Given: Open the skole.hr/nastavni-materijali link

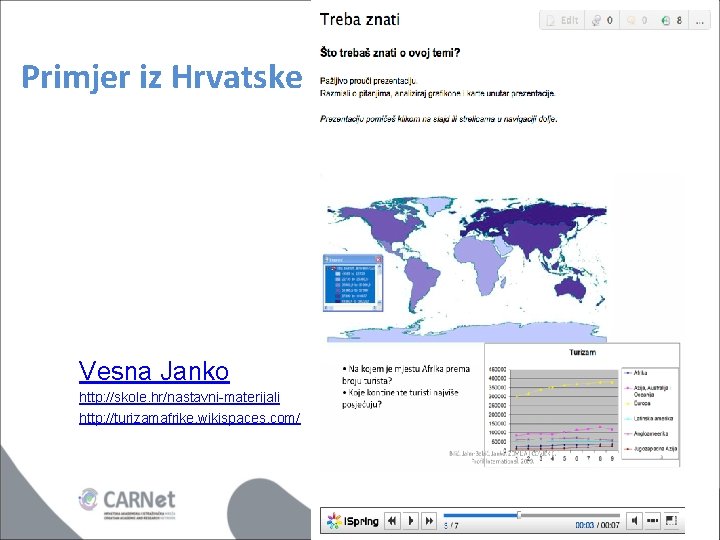Looking at the screenshot, I should pos(180,397).
